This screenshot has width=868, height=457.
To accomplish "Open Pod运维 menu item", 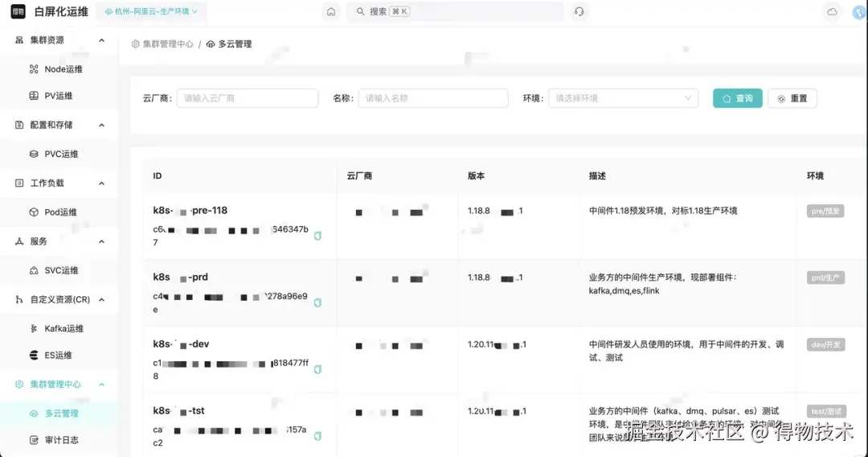I will (x=59, y=212).
